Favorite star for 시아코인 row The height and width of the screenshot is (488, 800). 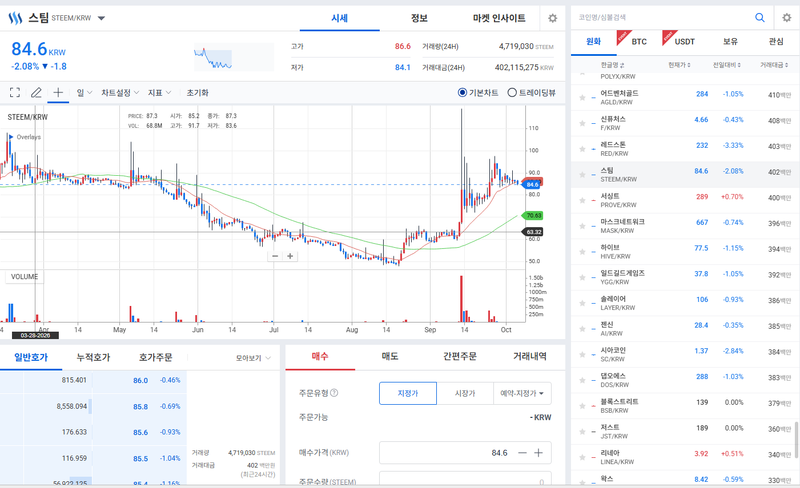point(582,354)
